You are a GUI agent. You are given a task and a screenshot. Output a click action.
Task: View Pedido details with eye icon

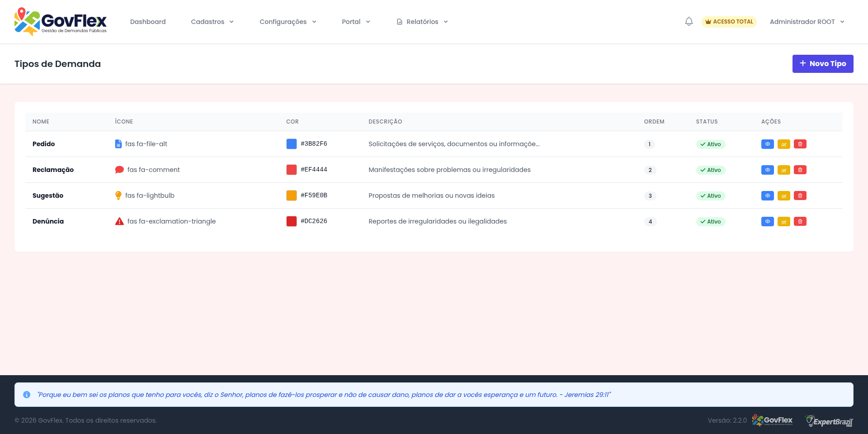click(x=767, y=144)
